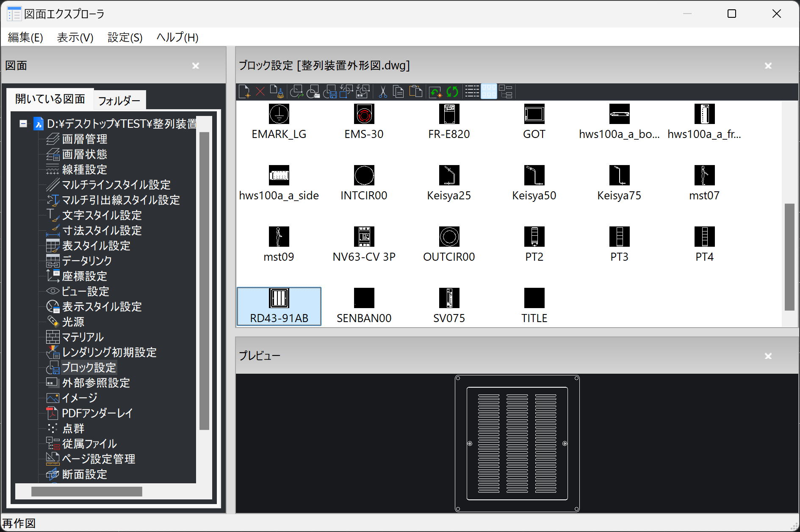
Task: Switch to list view mode
Action: (x=472, y=91)
